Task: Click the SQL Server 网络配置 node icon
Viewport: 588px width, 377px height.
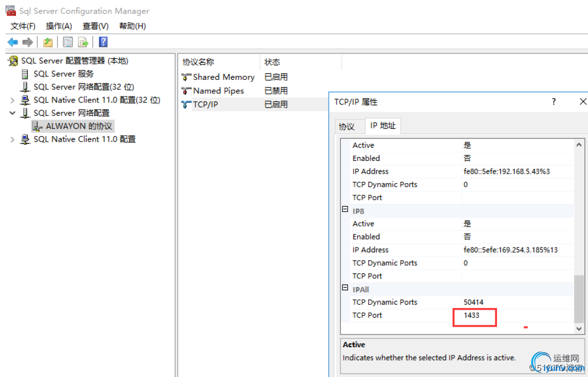Action: 25,113
